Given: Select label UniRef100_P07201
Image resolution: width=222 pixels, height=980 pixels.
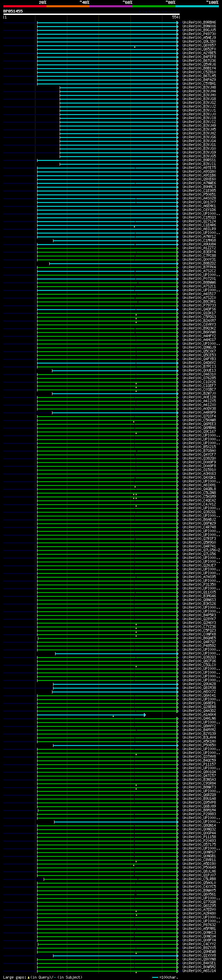Looking at the screenshot, I should click(x=199, y=278).
